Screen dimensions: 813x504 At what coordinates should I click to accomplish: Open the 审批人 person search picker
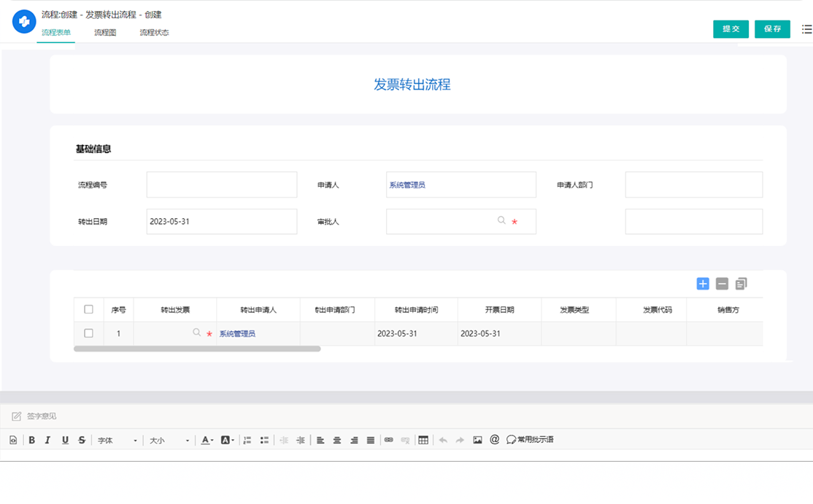point(501,221)
